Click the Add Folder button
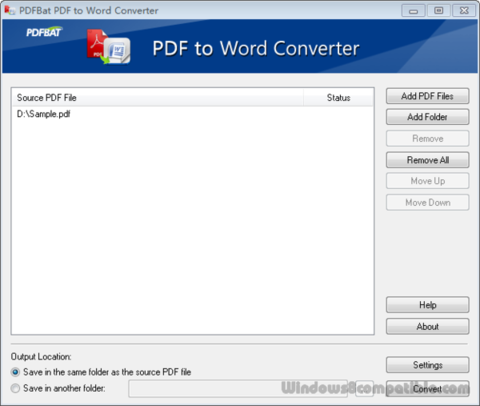 tap(427, 117)
